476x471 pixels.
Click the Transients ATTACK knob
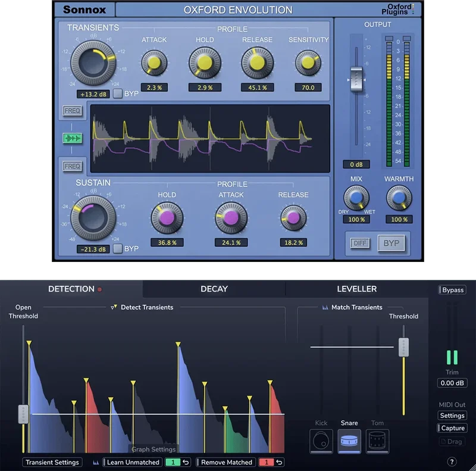[154, 63]
